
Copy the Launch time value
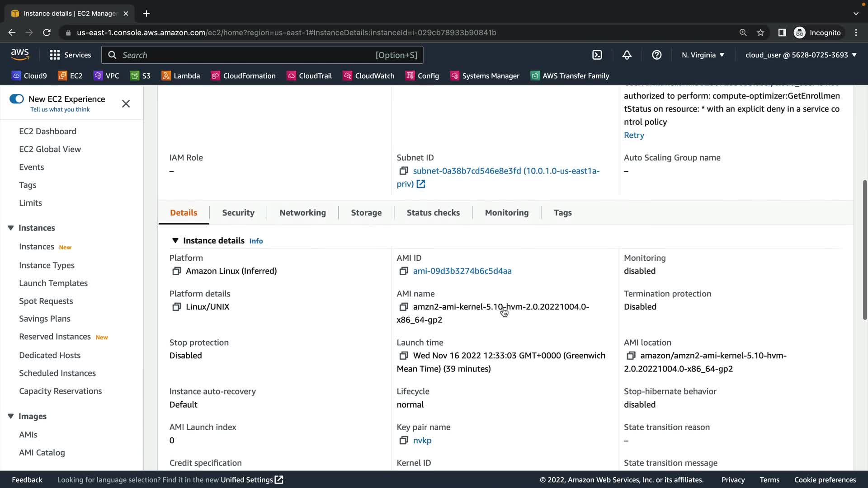tap(403, 356)
